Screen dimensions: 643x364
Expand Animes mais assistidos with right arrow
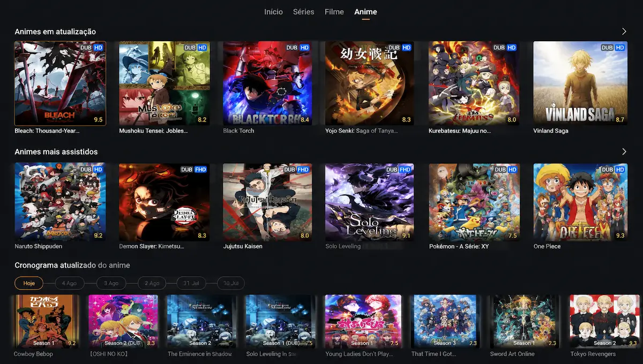[x=624, y=151]
